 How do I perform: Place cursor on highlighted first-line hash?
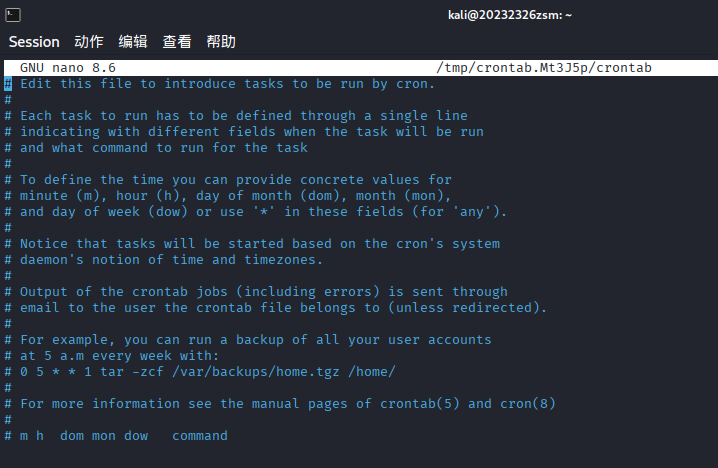[x=8, y=84]
